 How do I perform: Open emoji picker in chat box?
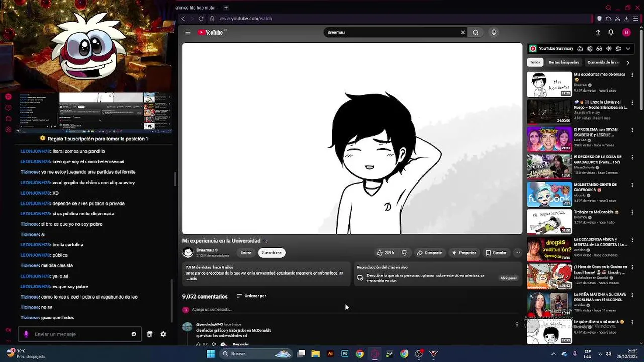134,334
